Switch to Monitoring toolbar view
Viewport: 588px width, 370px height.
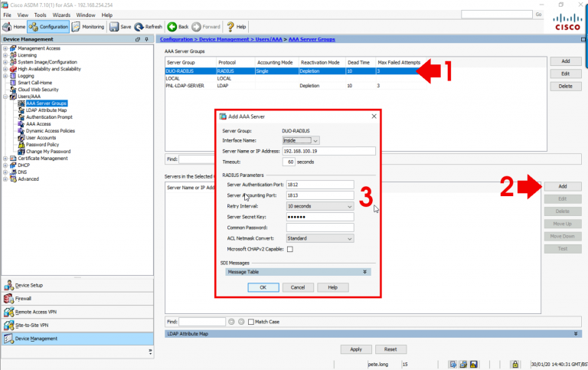(x=88, y=27)
